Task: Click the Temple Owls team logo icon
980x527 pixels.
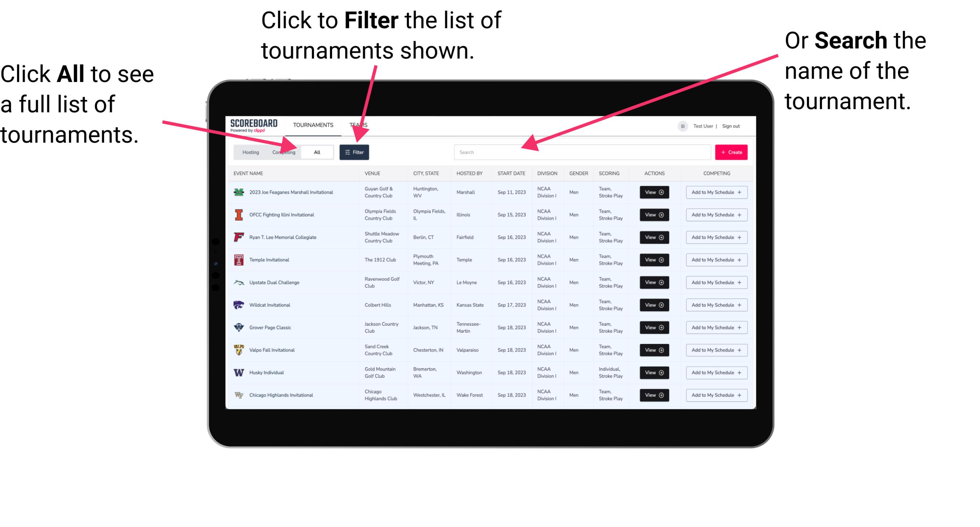Action: point(238,260)
